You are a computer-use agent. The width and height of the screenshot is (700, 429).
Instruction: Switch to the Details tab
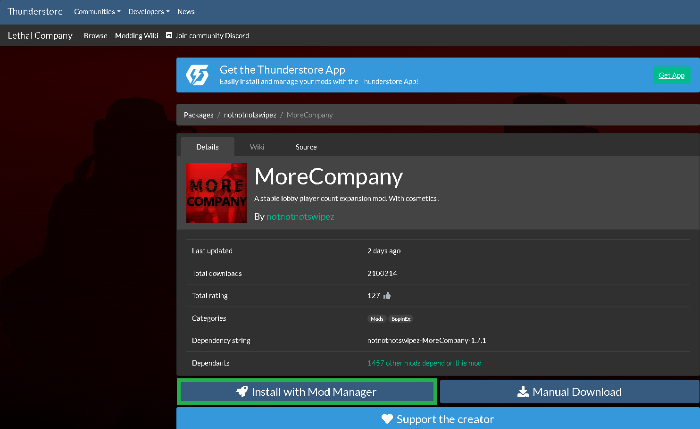coord(207,147)
